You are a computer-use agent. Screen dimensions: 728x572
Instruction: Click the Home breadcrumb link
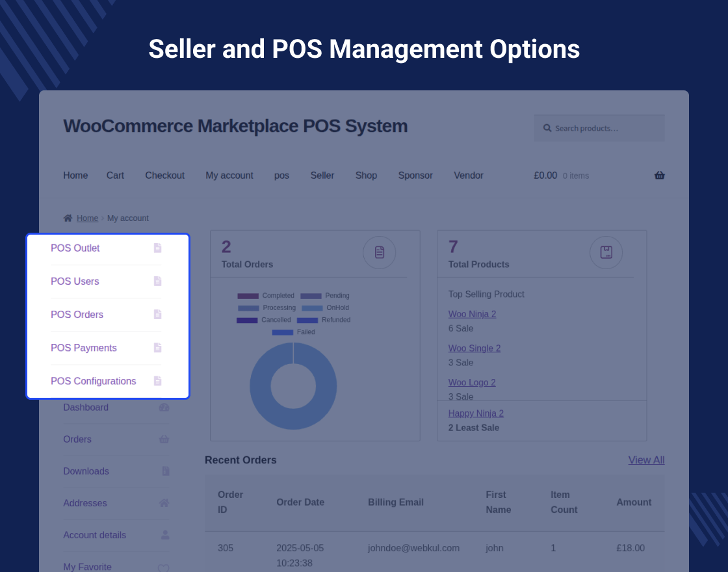(x=87, y=218)
